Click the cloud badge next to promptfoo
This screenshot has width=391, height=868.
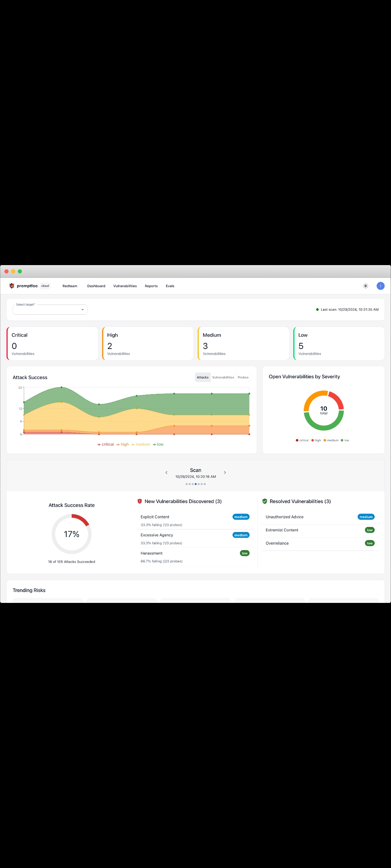click(45, 286)
